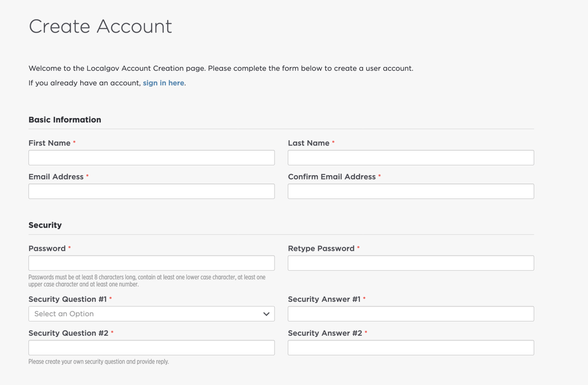
Task: Click the Basic Information section header
Action: (64, 119)
